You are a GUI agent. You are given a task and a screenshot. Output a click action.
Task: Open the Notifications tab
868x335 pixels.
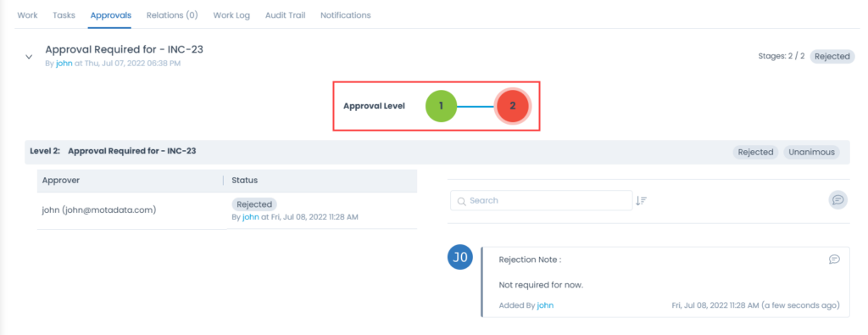click(x=346, y=15)
